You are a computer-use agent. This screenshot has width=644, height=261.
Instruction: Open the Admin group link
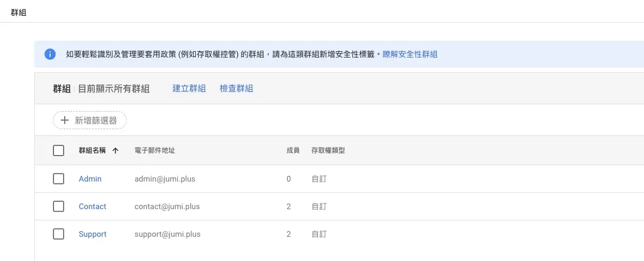(x=90, y=179)
